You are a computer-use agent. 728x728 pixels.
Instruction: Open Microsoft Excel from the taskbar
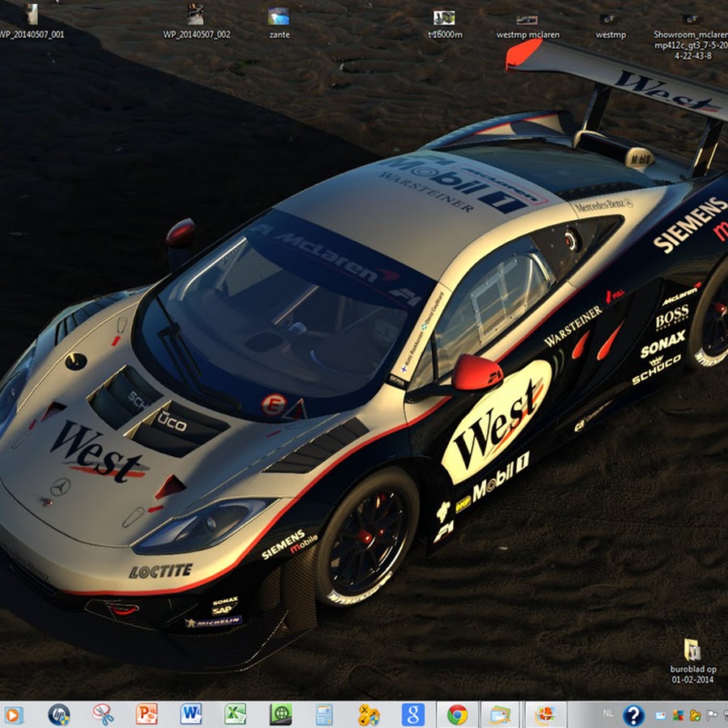click(x=235, y=714)
